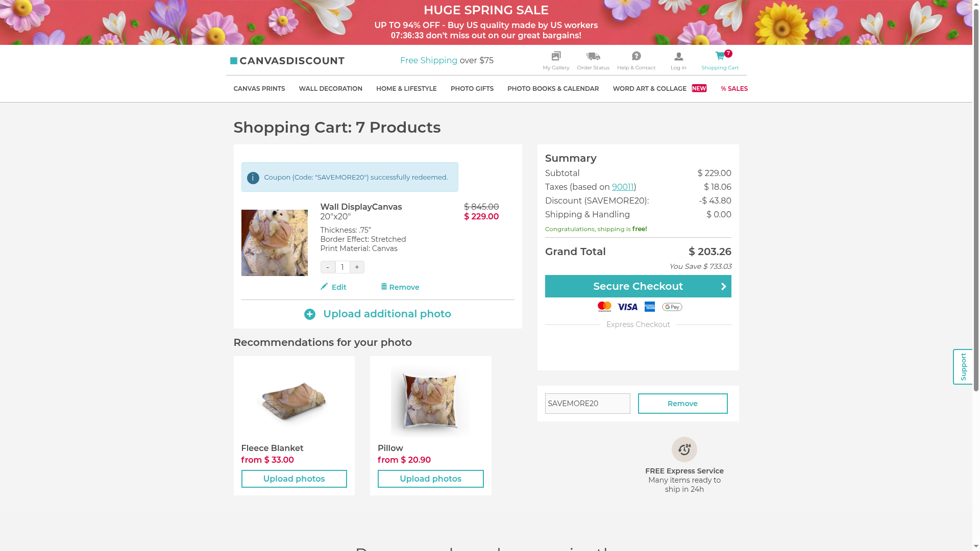
Task: Click the coupon code input field
Action: tap(587, 404)
